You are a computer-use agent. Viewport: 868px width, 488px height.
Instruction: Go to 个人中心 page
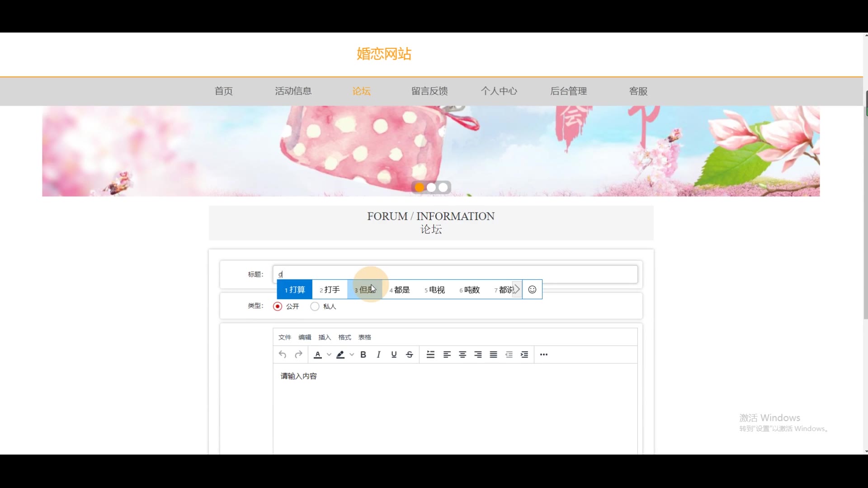499,91
